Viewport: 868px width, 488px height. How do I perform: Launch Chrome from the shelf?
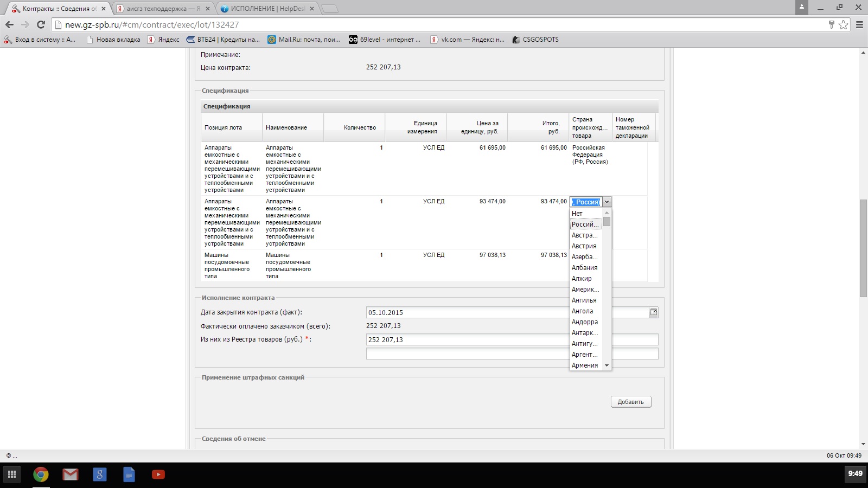pyautogui.click(x=41, y=474)
